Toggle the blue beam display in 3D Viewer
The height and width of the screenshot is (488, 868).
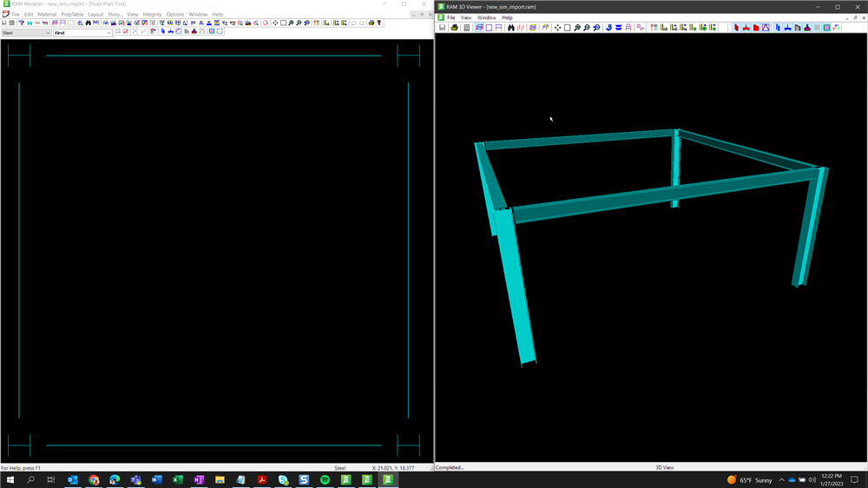(788, 28)
